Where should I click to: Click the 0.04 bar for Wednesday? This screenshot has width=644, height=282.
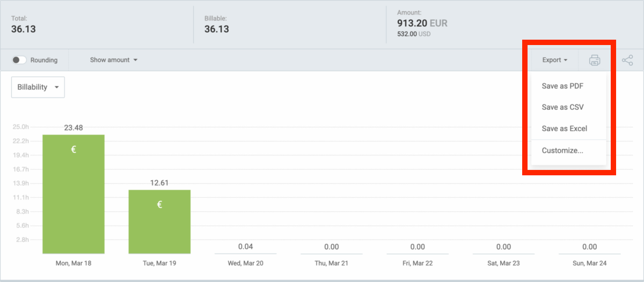(245, 253)
